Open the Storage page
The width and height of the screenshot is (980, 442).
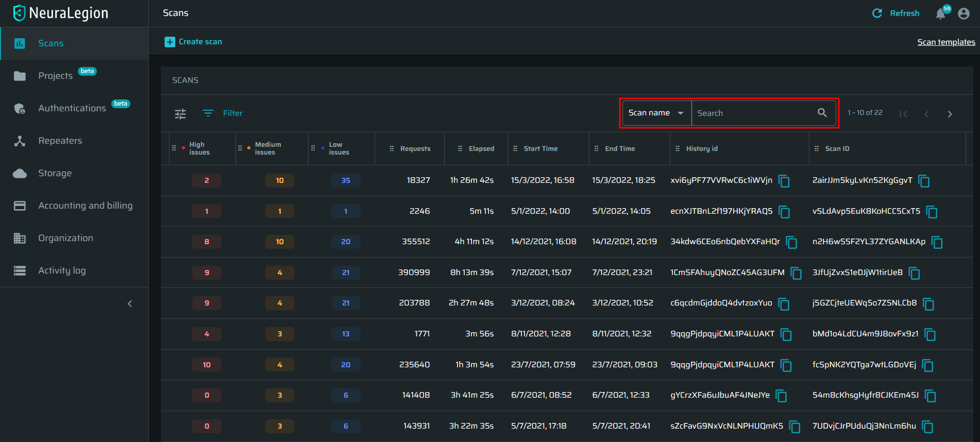click(75, 173)
